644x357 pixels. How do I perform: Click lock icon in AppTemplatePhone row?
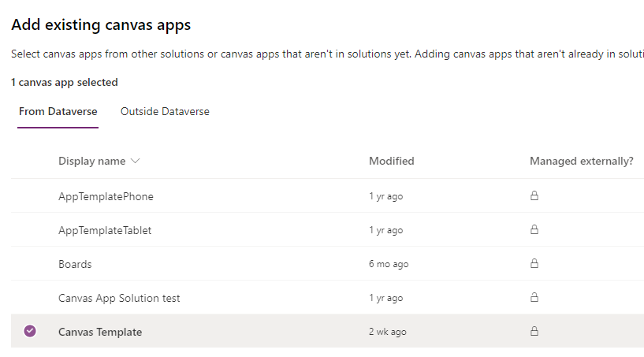(x=534, y=196)
